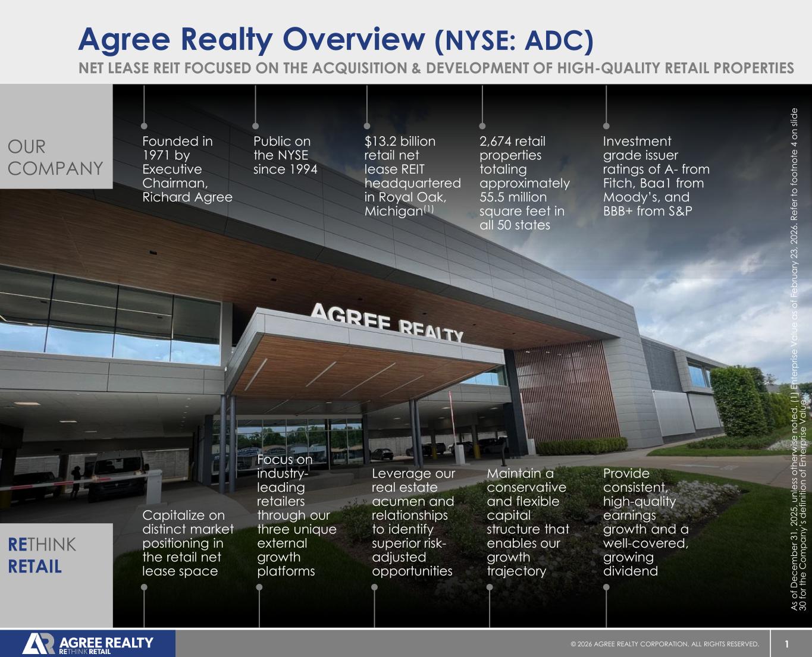Select the vertical "As of December 31, 2025" footnote
The height and width of the screenshot is (657, 812).
click(798, 359)
